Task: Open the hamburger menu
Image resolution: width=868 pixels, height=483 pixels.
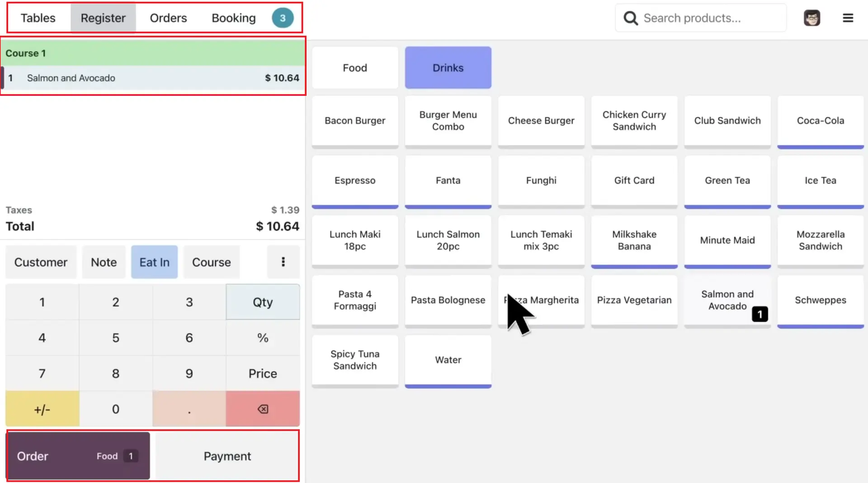Action: click(848, 18)
